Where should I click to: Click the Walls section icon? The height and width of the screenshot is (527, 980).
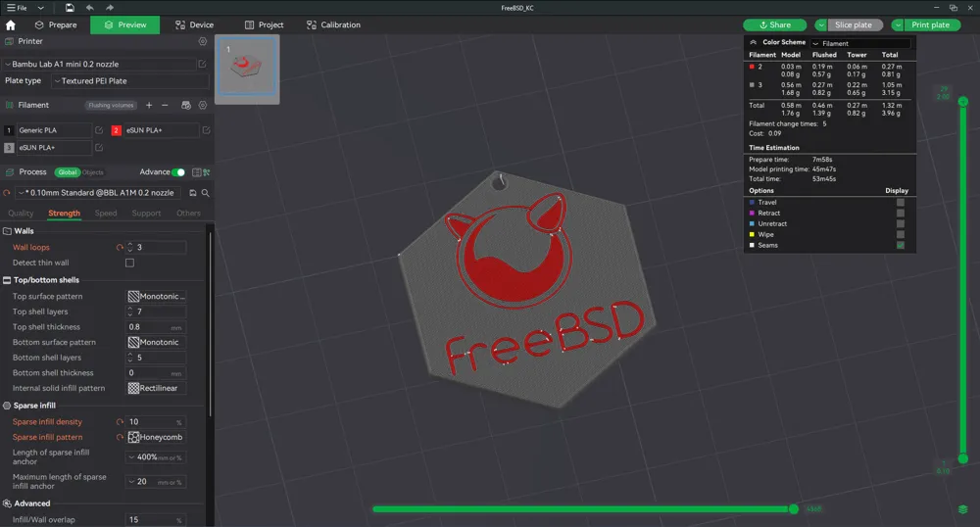coord(8,231)
